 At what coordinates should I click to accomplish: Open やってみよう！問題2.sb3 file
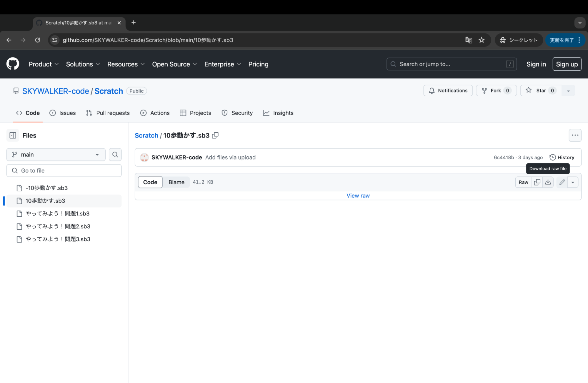pos(64,226)
